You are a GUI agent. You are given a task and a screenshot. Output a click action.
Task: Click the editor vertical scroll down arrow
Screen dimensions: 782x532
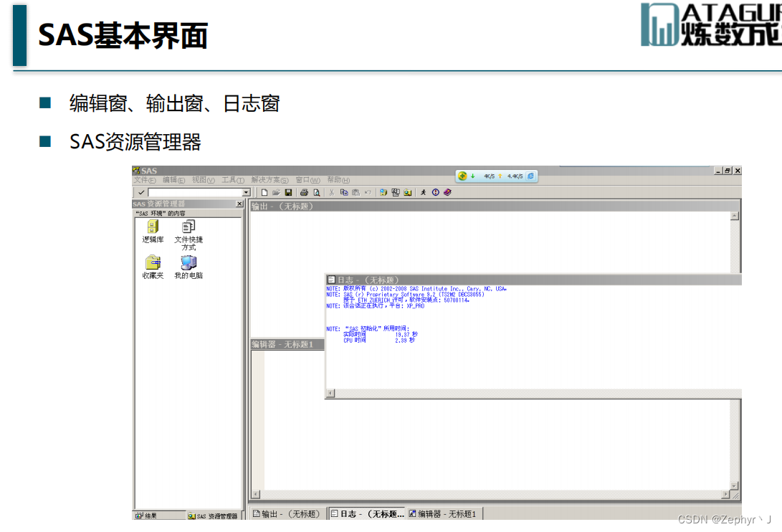tap(734, 485)
